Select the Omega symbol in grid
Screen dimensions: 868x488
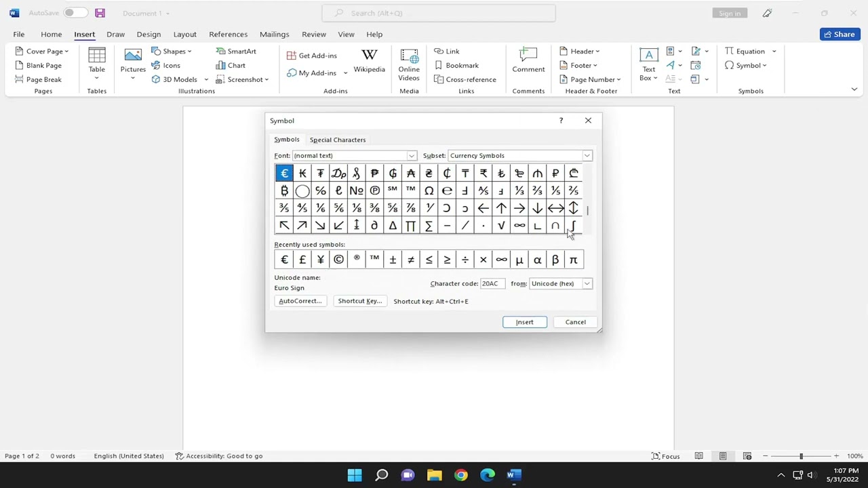429,191
